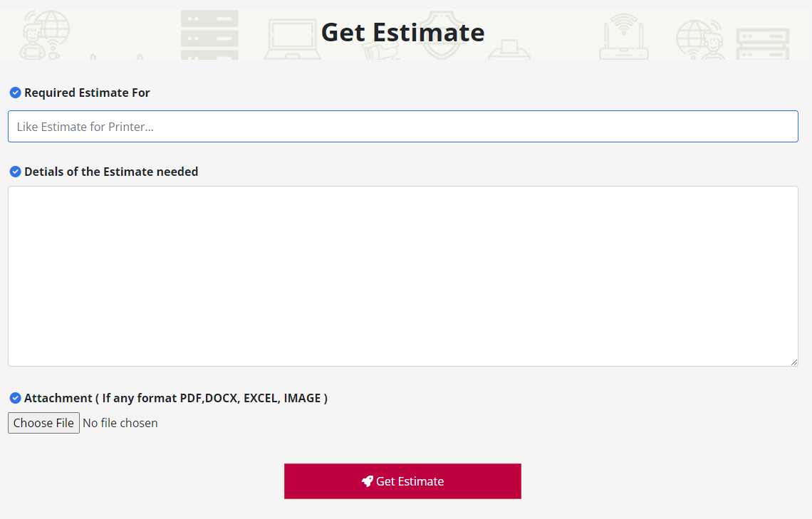Click the rocket icon on the submit button
812x519 pixels.
[x=367, y=481]
